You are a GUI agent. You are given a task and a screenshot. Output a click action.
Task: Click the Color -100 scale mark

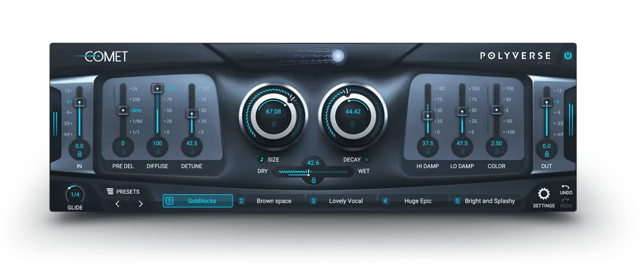pos(509,132)
